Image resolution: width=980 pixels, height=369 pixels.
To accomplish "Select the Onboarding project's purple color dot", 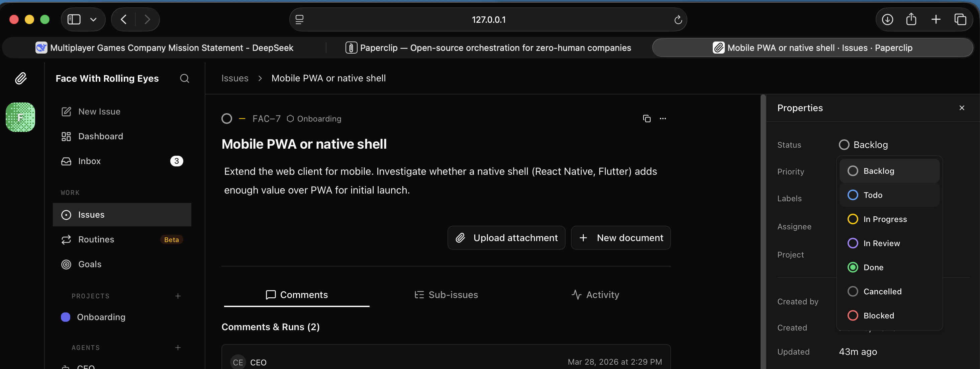I will pos(66,317).
